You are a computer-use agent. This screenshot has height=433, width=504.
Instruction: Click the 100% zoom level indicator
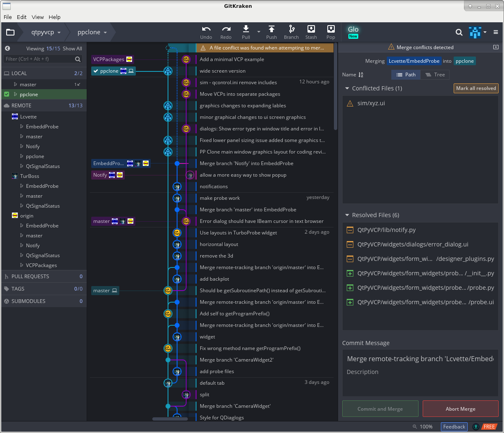click(x=426, y=427)
